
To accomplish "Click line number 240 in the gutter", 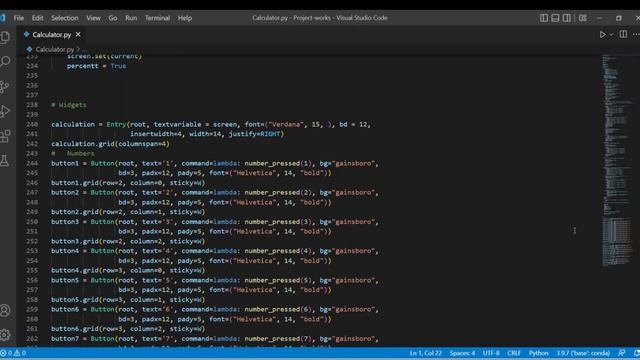I will pos(32,124).
